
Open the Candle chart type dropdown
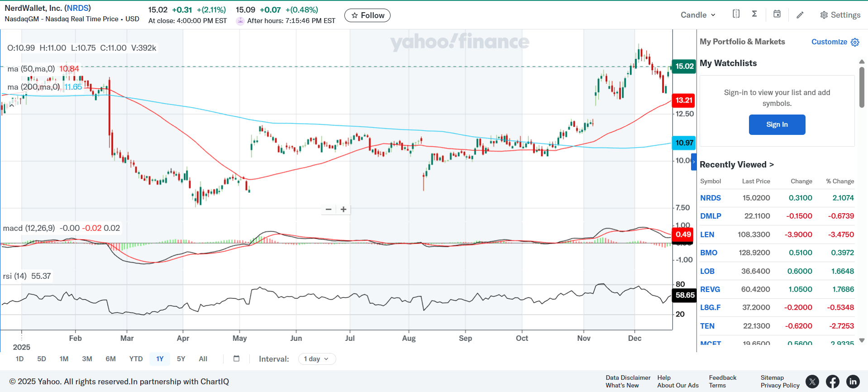tap(698, 15)
